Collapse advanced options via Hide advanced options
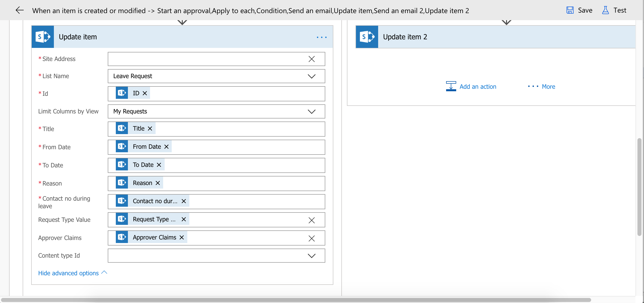The image size is (644, 303). click(x=68, y=273)
